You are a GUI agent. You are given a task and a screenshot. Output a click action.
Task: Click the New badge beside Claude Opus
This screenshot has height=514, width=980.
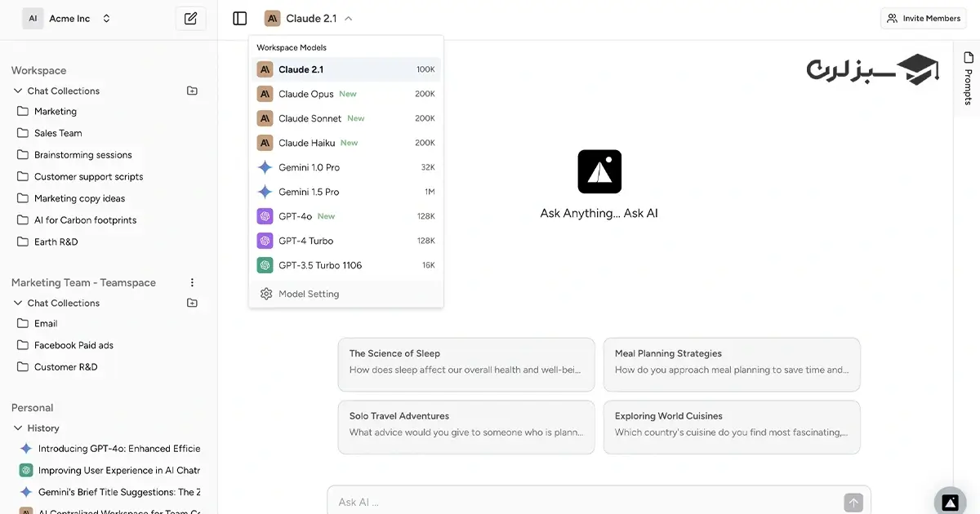348,94
